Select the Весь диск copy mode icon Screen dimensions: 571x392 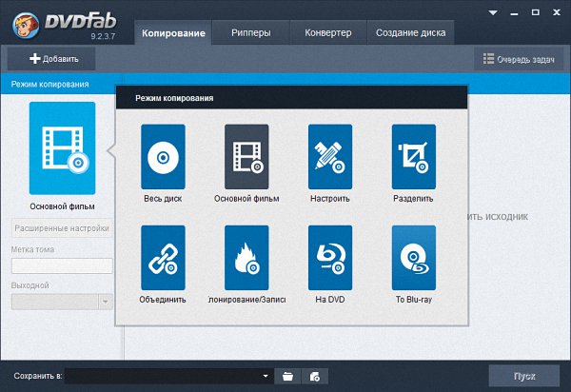[163, 157]
